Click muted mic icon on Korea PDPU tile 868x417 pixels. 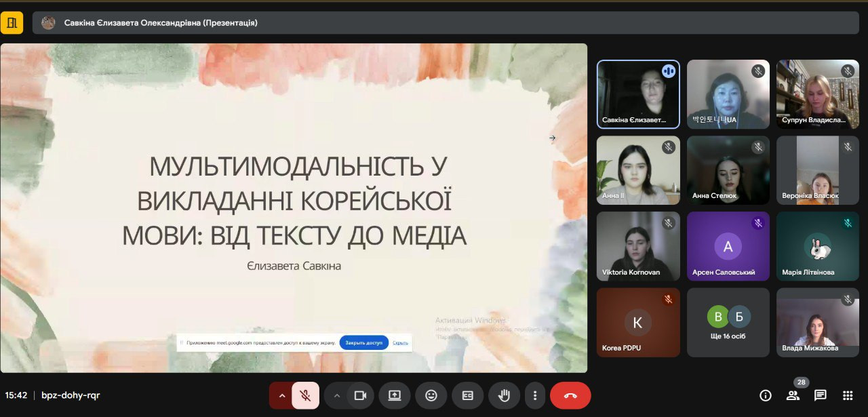tap(669, 298)
